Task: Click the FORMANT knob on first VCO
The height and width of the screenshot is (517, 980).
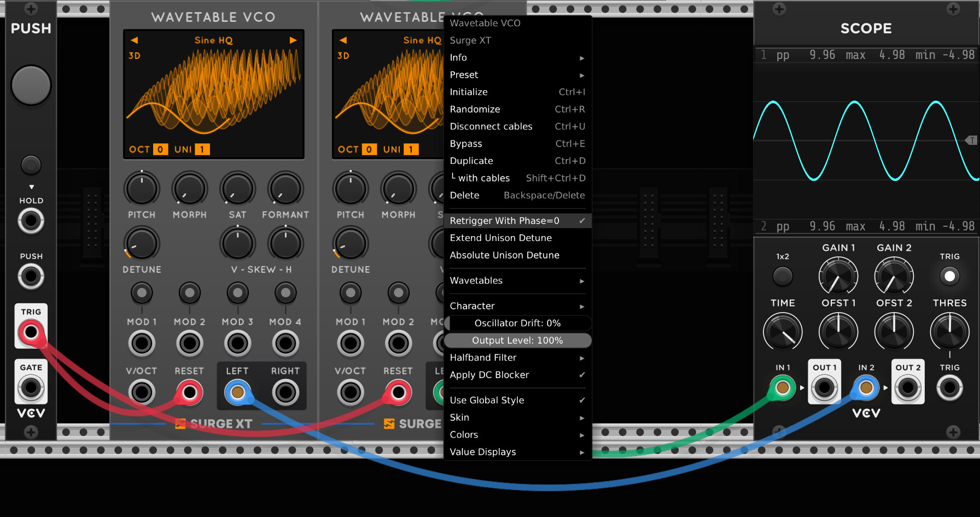Action: 285,189
